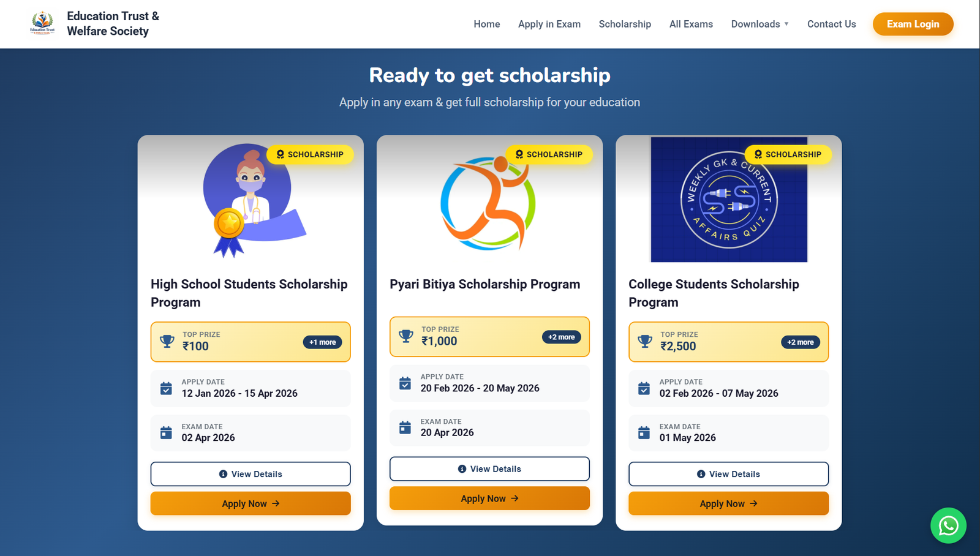Open the Scholarship menu item
980x556 pixels.
click(x=625, y=24)
